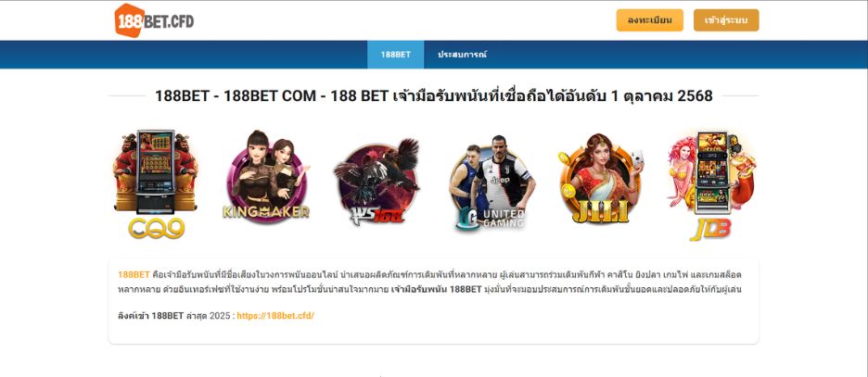The width and height of the screenshot is (868, 377).
Task: Select the JDB slot provider icon
Action: [711, 185]
